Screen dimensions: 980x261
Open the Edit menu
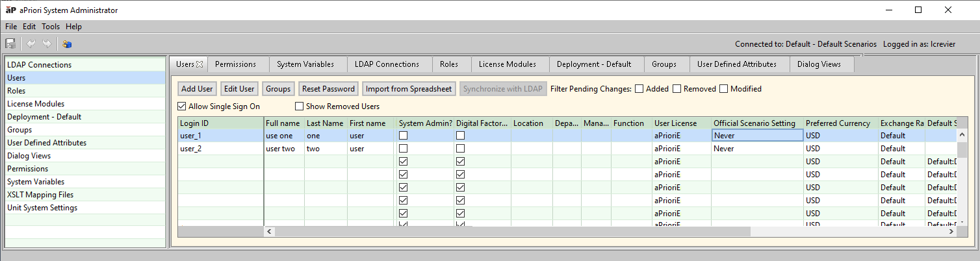click(x=29, y=27)
